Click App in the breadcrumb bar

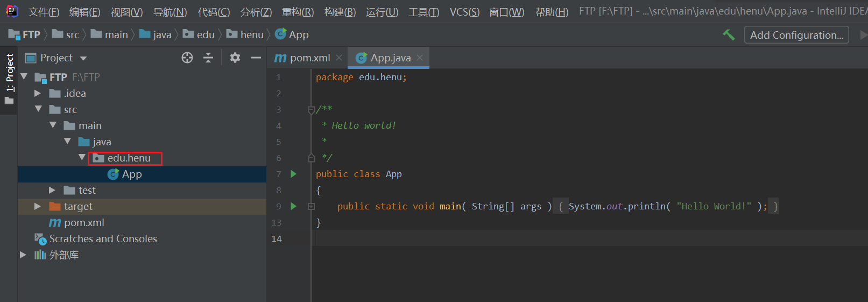pos(292,35)
